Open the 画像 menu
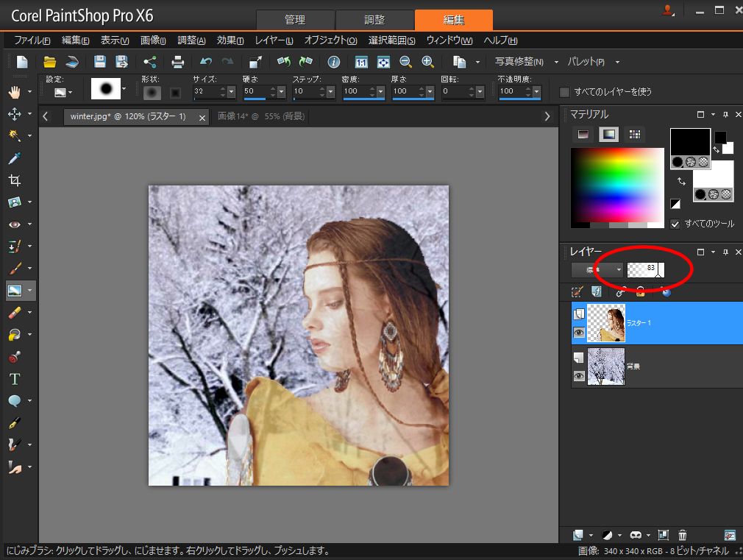This screenshot has height=560, width=743. [x=152, y=40]
